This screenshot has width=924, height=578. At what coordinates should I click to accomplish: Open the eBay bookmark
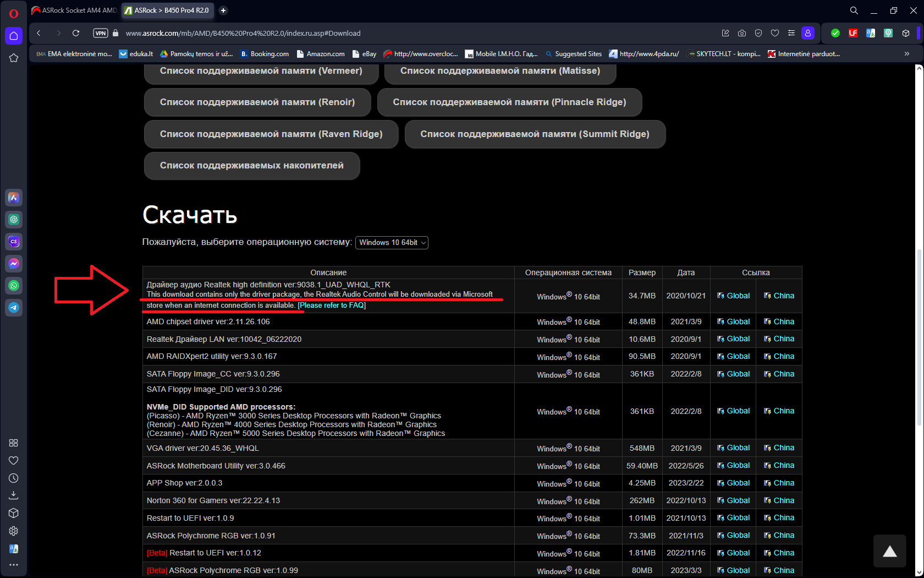click(365, 54)
